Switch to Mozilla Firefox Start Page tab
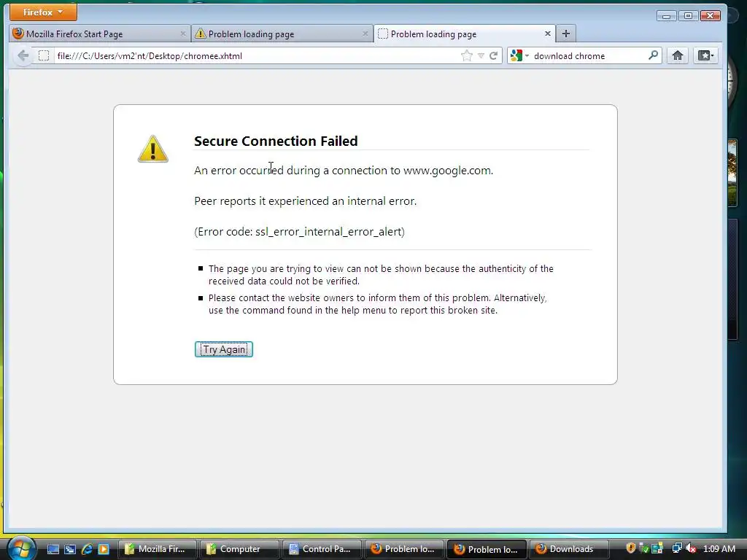The height and width of the screenshot is (560, 747). tap(99, 34)
